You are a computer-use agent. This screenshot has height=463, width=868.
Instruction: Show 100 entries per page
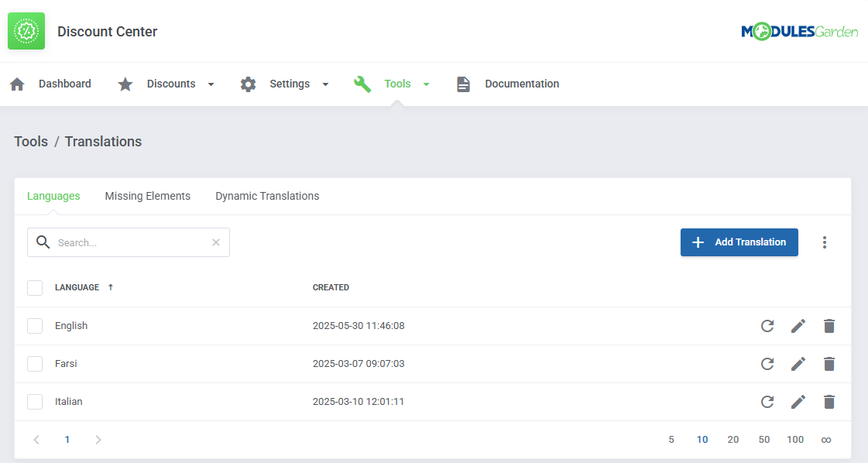point(795,440)
